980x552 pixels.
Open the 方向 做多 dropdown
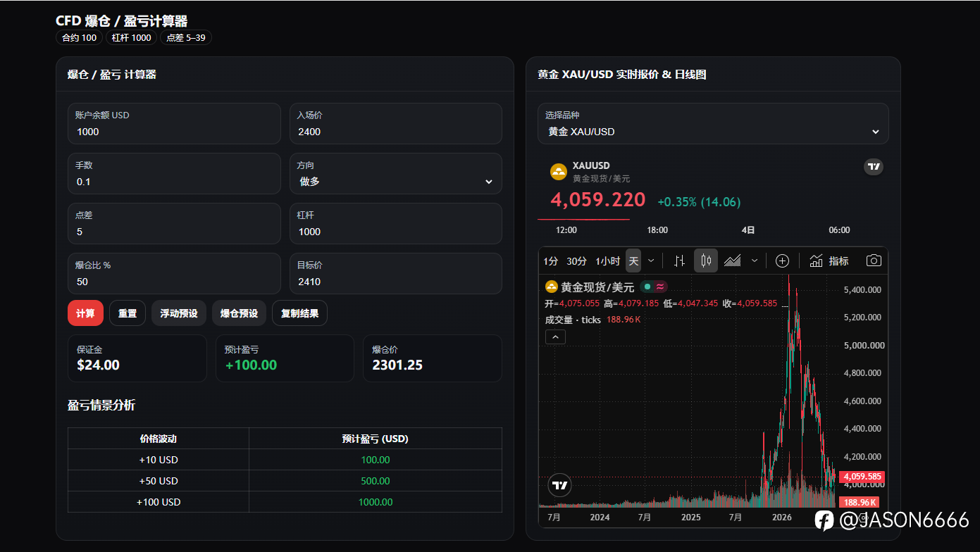[396, 174]
